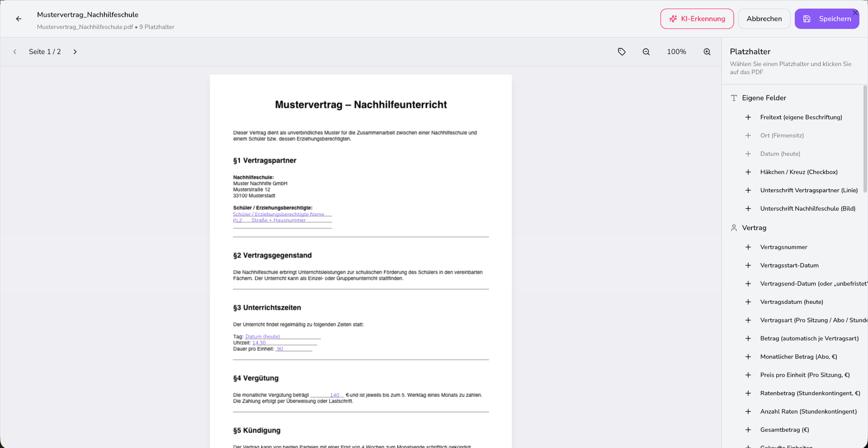This screenshot has height=448, width=868.
Task: Save with the Speichern button
Action: pos(827,19)
